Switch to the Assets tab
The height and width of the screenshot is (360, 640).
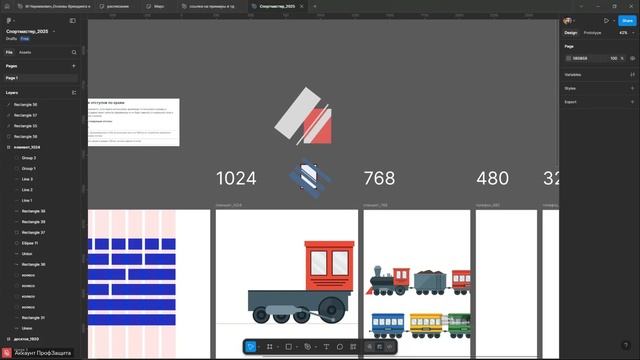click(25, 52)
